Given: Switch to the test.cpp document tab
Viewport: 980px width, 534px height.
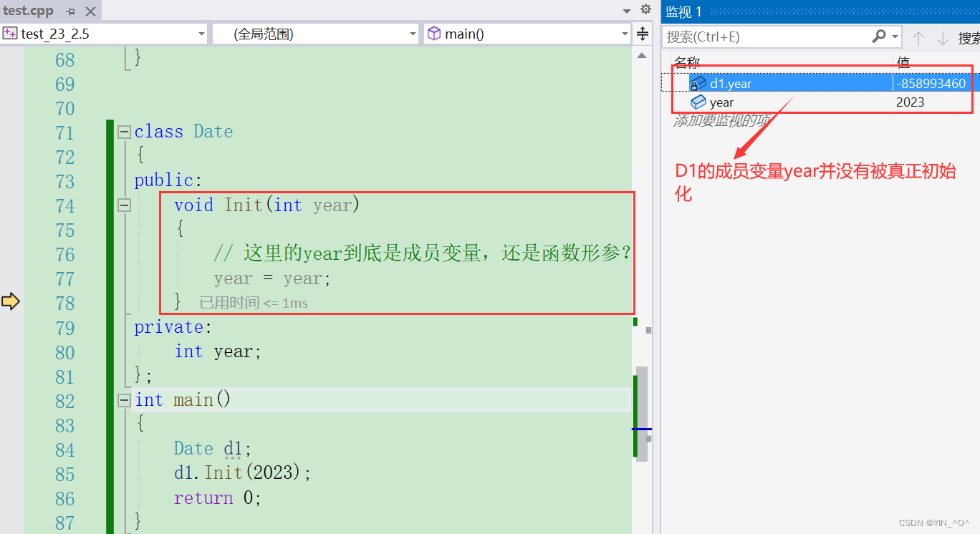Looking at the screenshot, I should (29, 11).
